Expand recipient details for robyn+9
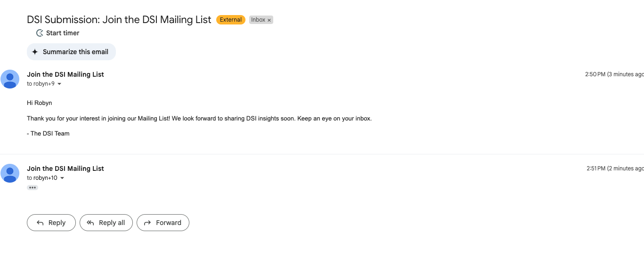The height and width of the screenshot is (265, 644). coord(59,84)
